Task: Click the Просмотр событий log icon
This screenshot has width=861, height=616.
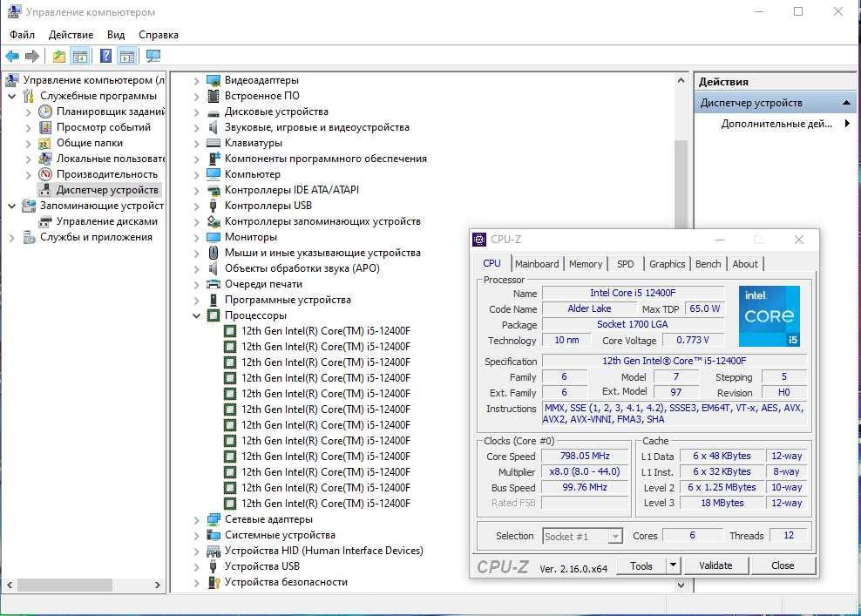Action: click(45, 127)
